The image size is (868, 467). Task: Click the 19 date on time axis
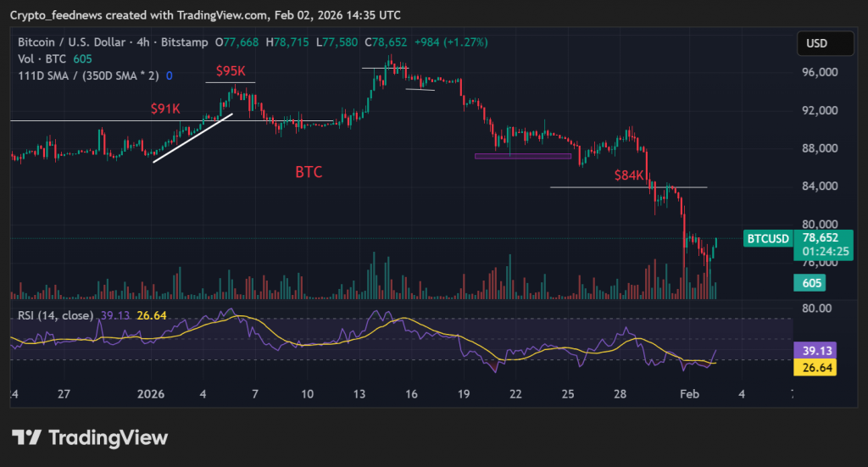point(464,394)
